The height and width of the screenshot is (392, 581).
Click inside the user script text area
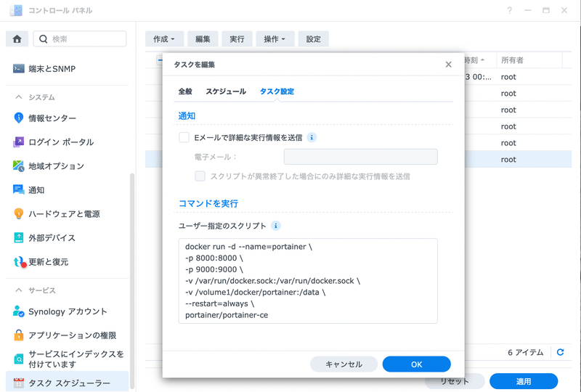[x=308, y=280]
